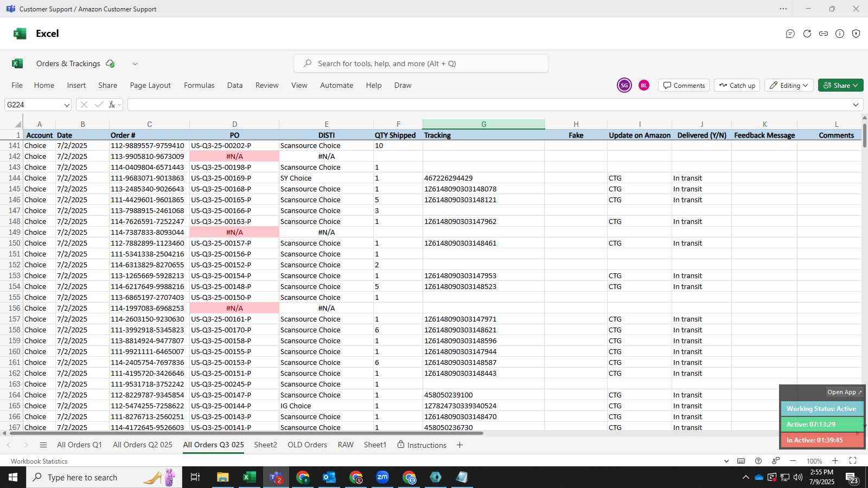Viewport: 868px width, 488px height.
Task: Select the pink #N/A cell in row 142
Action: click(x=234, y=156)
